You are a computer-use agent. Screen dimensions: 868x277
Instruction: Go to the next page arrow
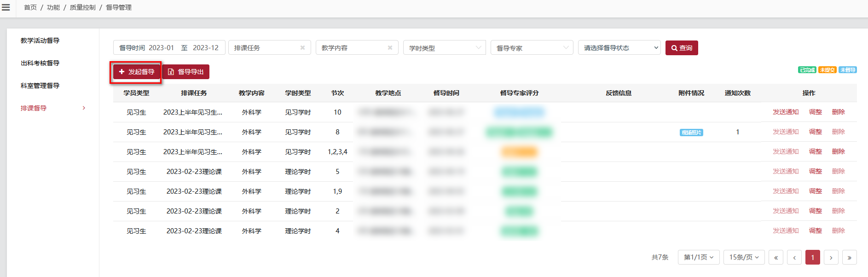[831, 258]
